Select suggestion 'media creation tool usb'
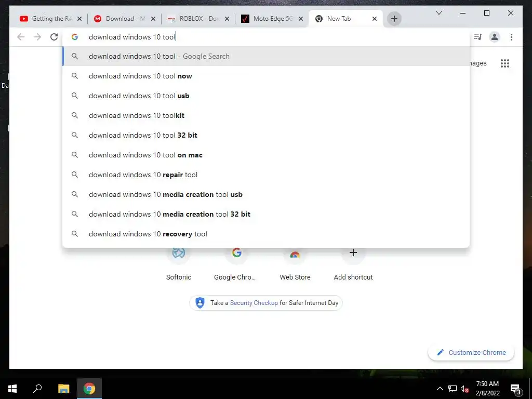 [x=266, y=194]
